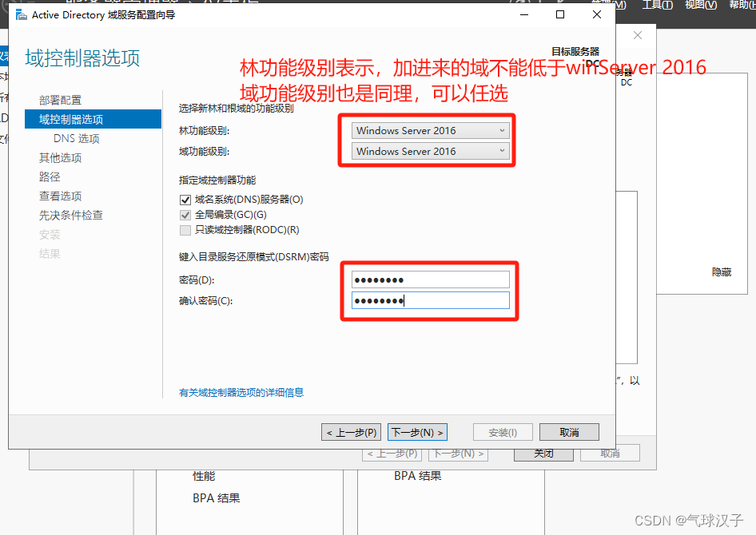This screenshot has height=535, width=756.
Task: Open 其他选项 step in the sidebar
Action: click(60, 158)
